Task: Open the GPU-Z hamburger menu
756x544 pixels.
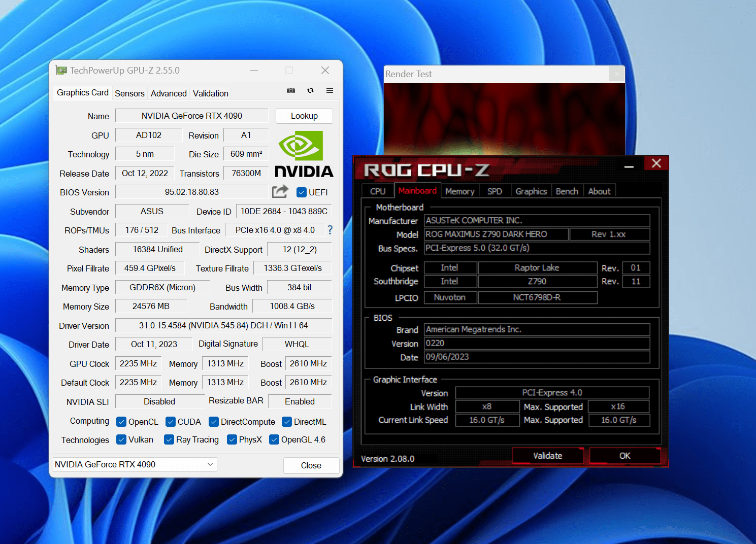Action: (330, 90)
